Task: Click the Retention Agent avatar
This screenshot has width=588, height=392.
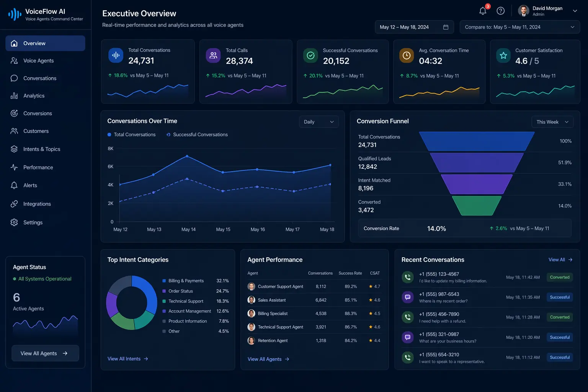Action: (252, 341)
